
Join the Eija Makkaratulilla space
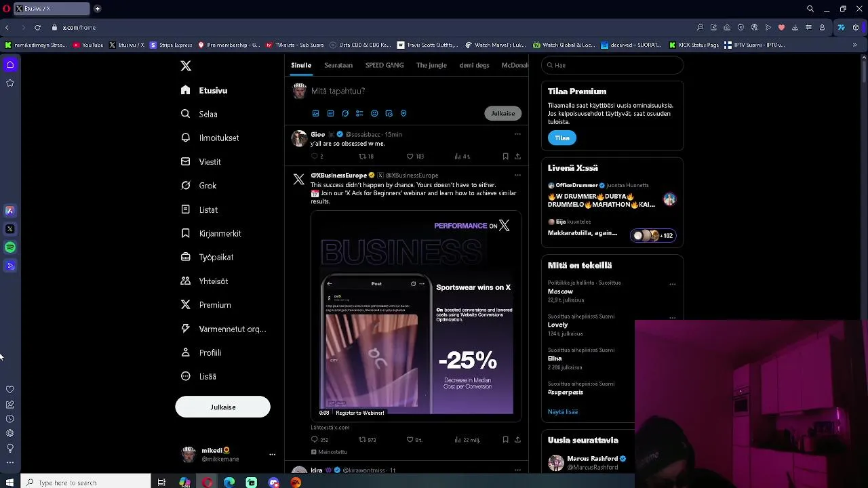(612, 228)
